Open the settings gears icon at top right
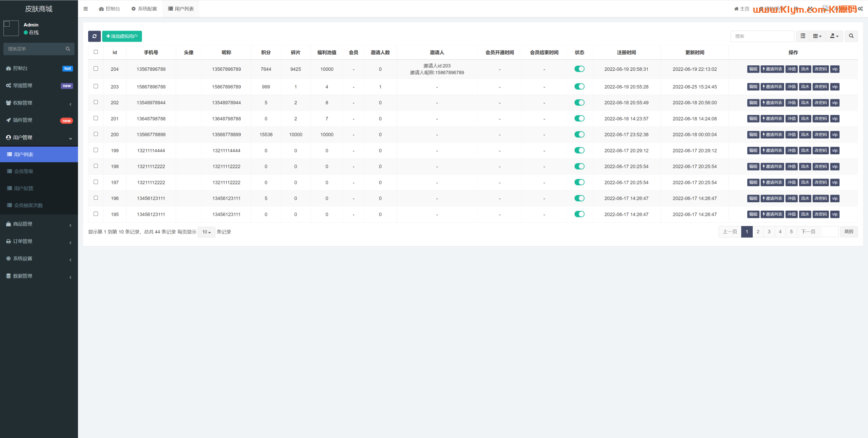 pyautogui.click(x=860, y=8)
